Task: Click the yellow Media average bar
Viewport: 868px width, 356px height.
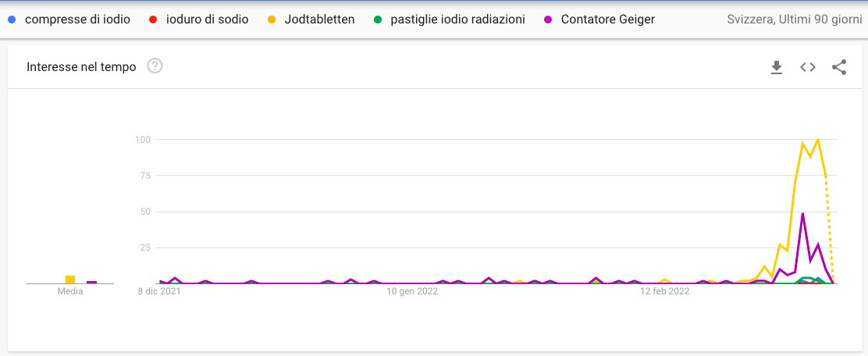Action: tap(70, 279)
